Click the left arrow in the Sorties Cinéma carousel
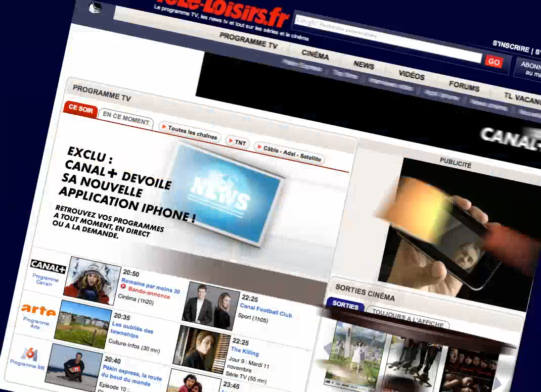541x392 pixels. point(328,348)
